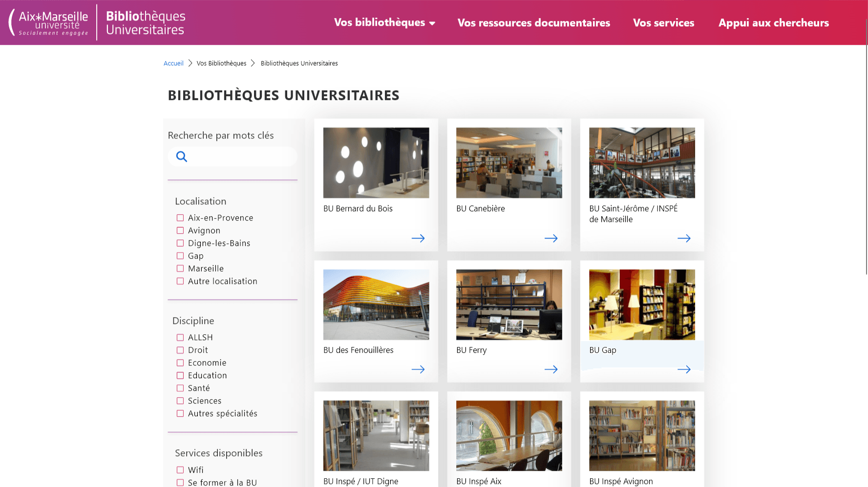Image resolution: width=868 pixels, height=487 pixels.
Task: Click the BU Ferry desk photo
Action: [x=509, y=304]
